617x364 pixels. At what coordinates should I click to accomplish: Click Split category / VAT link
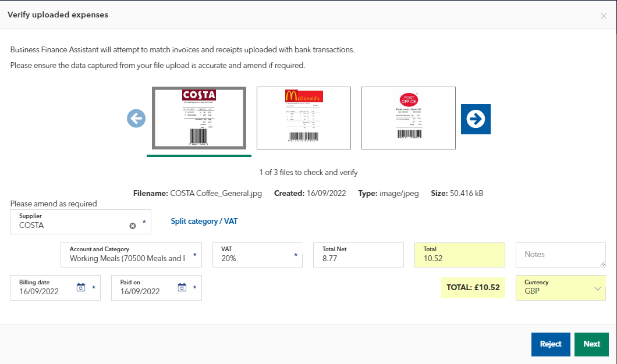click(204, 222)
